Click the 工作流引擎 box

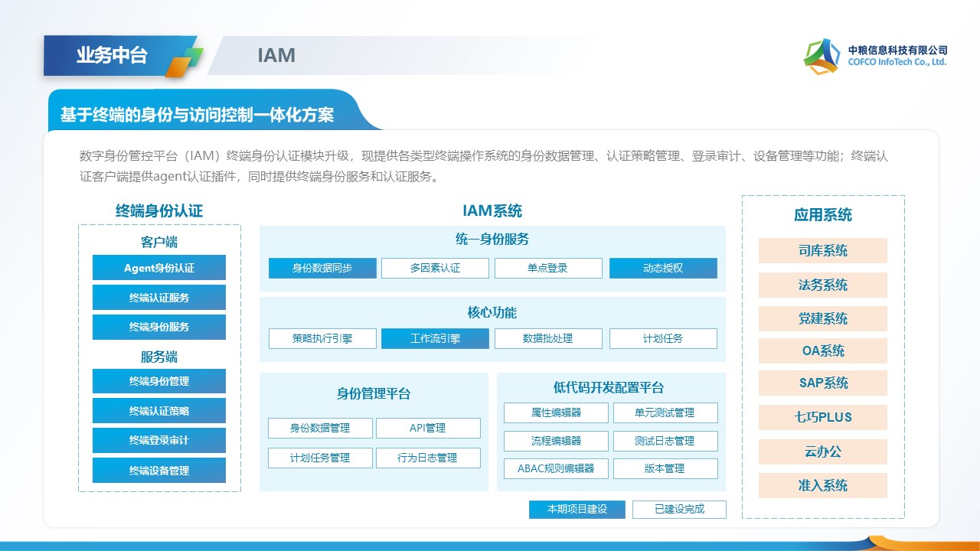[435, 338]
